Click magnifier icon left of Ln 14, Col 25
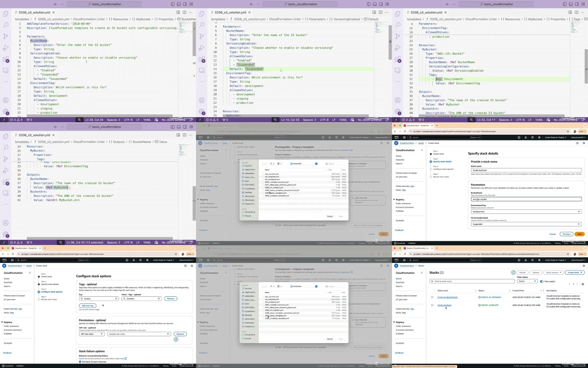 point(275,120)
